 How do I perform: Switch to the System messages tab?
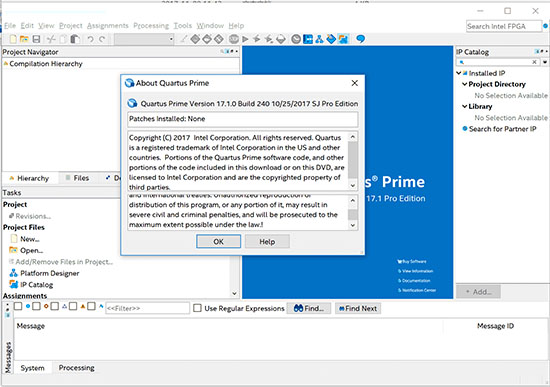(33, 368)
